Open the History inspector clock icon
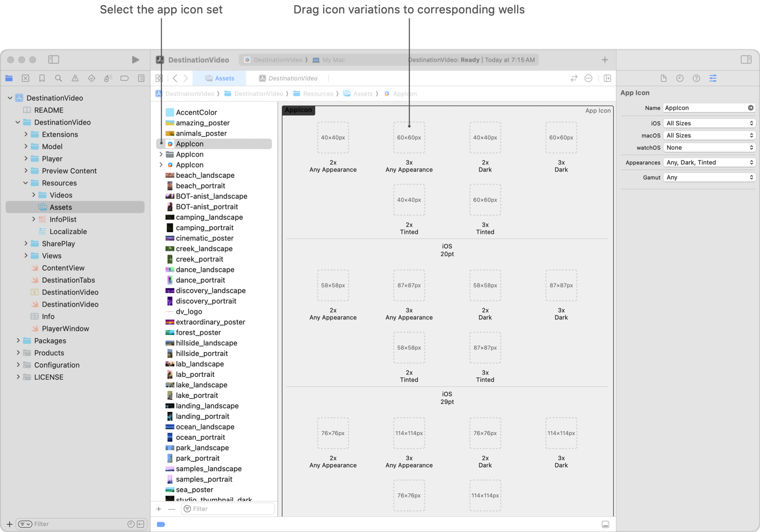 [680, 79]
